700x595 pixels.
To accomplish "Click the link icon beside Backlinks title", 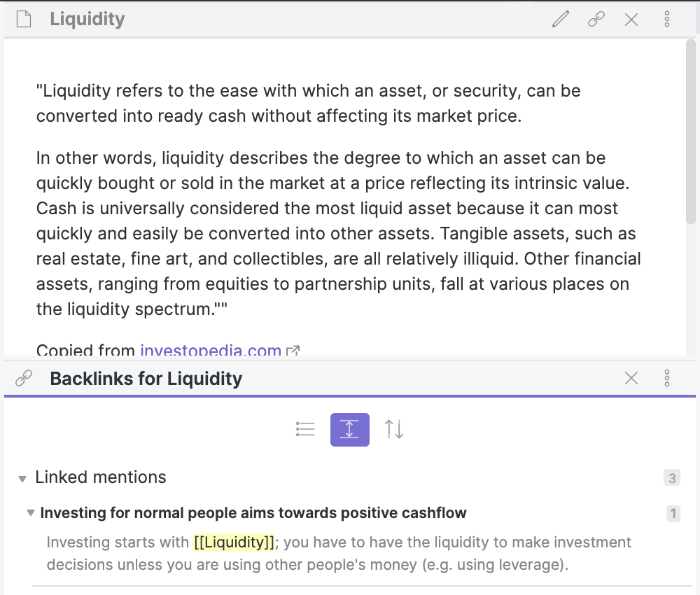I will point(24,378).
